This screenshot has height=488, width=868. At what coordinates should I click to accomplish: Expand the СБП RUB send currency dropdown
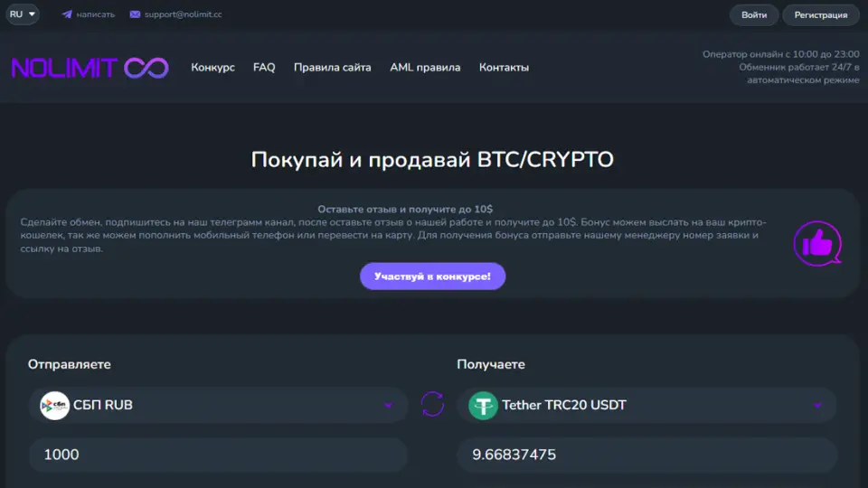(x=218, y=405)
